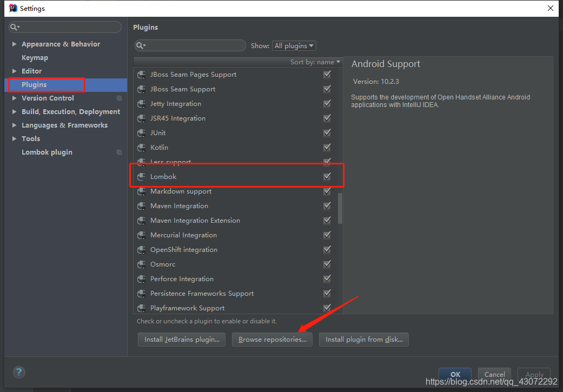Click the plugin icon beside Lombok

click(x=142, y=177)
